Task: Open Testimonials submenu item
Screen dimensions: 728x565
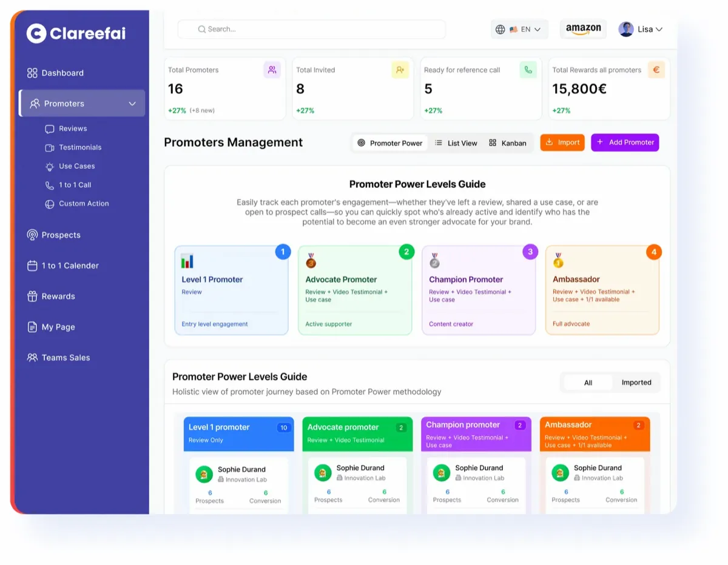Action: pos(73,147)
